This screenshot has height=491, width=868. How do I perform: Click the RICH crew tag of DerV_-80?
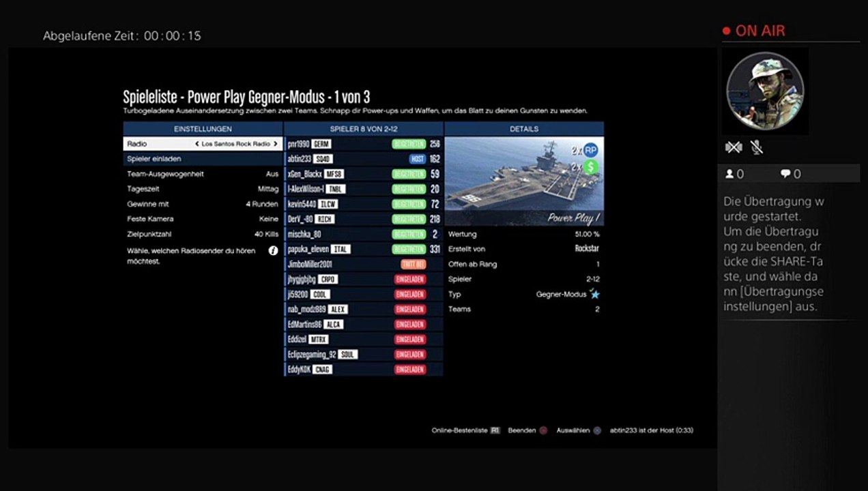[325, 219]
